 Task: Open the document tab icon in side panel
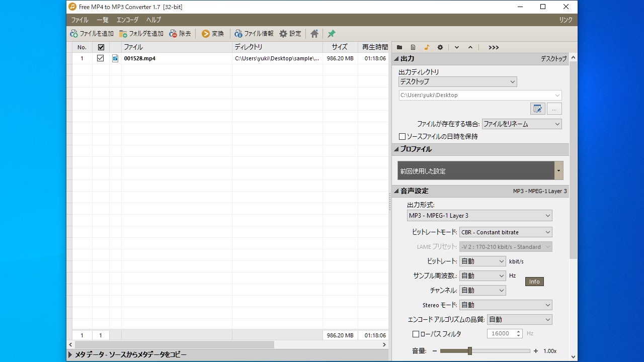pos(413,47)
